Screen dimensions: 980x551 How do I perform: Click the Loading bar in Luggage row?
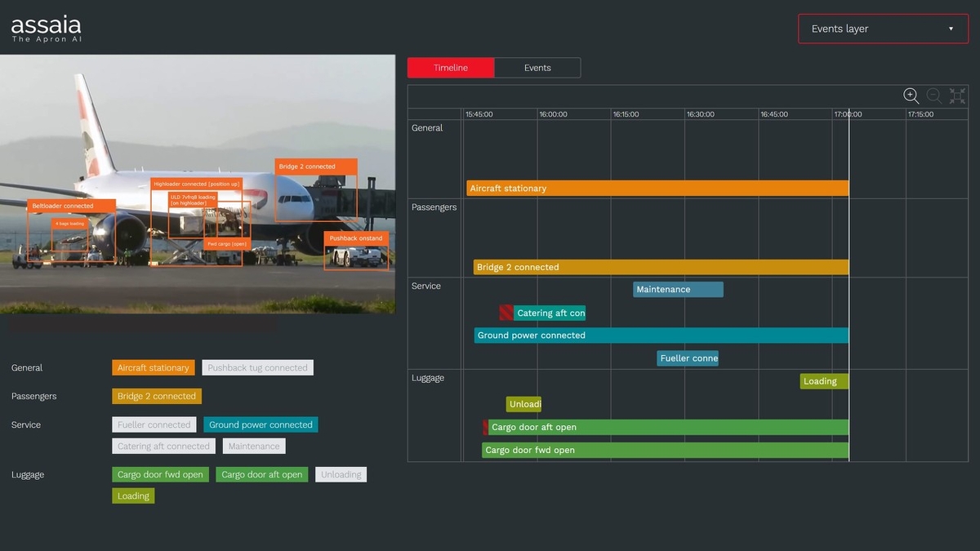823,381
